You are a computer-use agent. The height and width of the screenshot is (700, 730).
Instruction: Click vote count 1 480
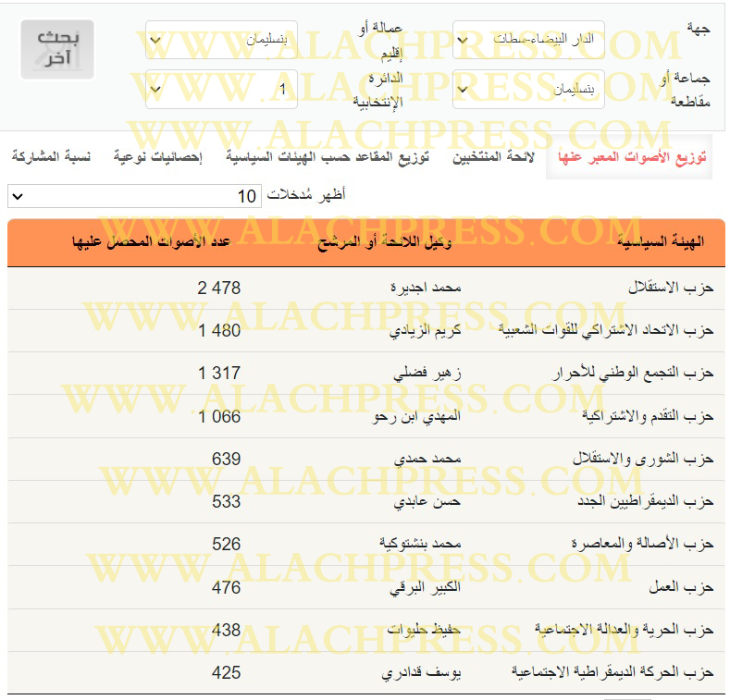(219, 331)
